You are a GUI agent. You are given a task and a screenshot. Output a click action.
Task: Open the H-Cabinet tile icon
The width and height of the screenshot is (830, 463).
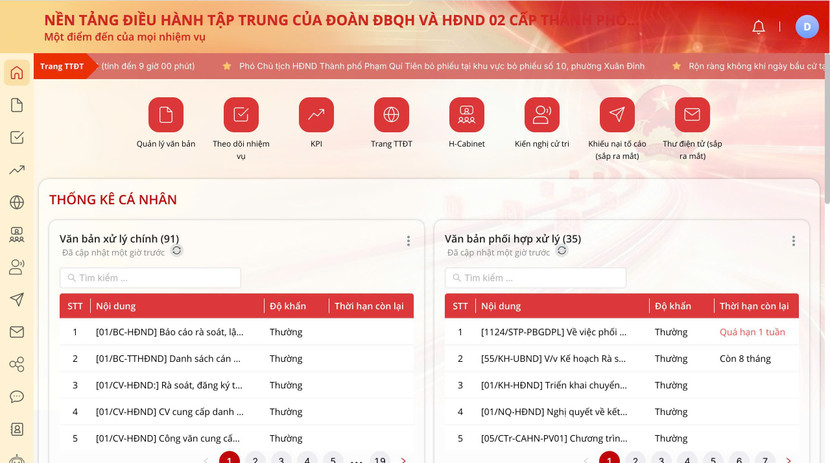tap(466, 115)
